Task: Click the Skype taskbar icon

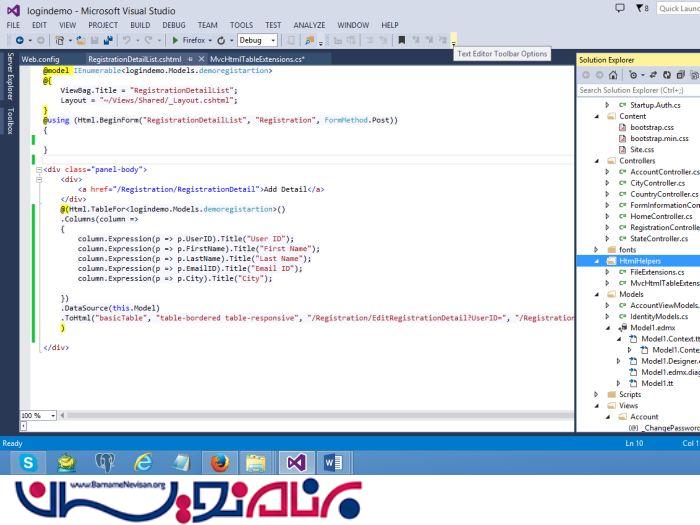Action: click(28, 462)
